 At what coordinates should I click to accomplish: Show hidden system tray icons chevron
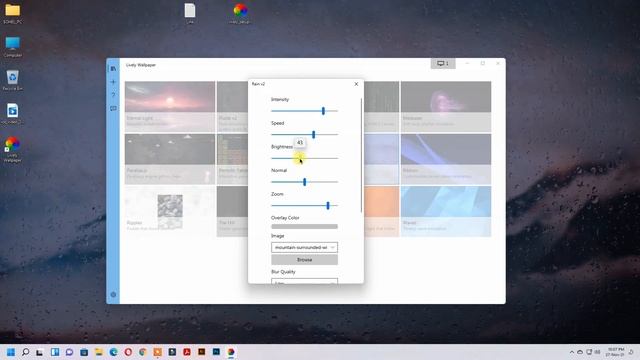click(x=572, y=352)
